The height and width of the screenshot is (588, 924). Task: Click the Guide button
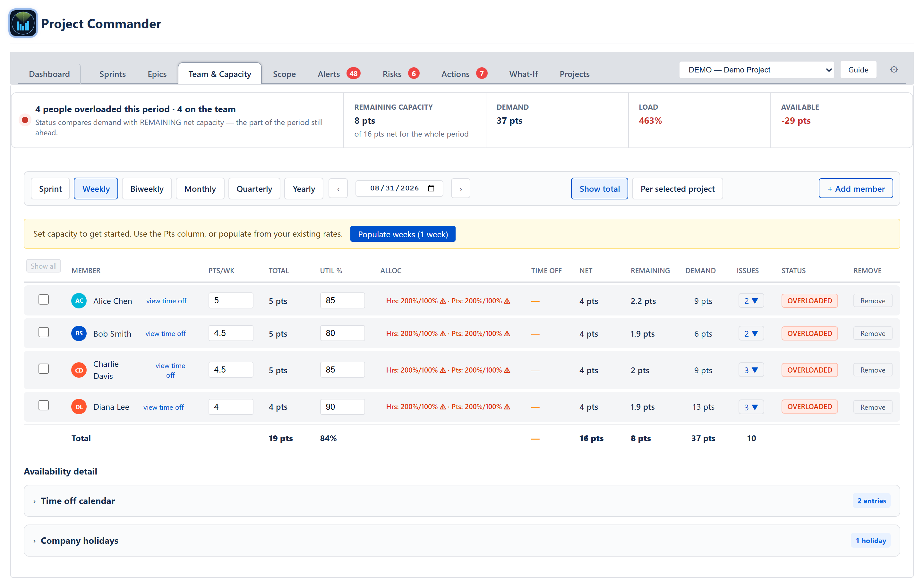point(858,70)
